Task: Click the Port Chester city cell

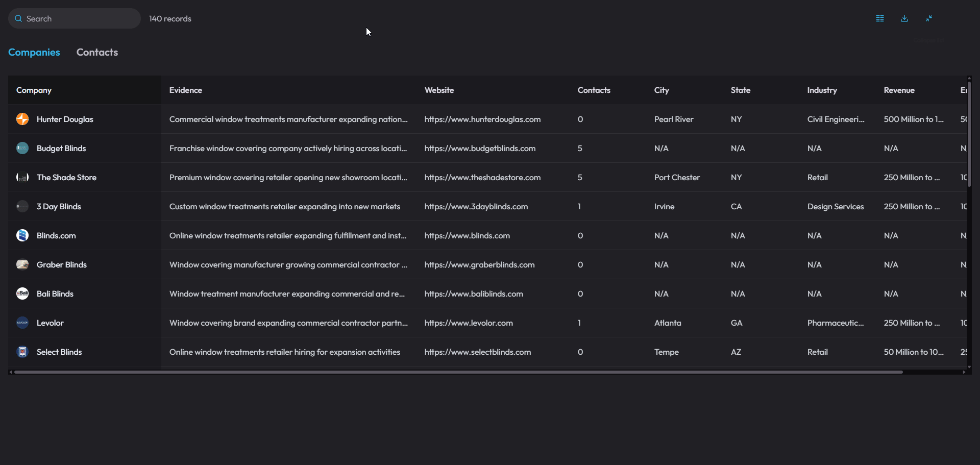Action: coord(677,177)
